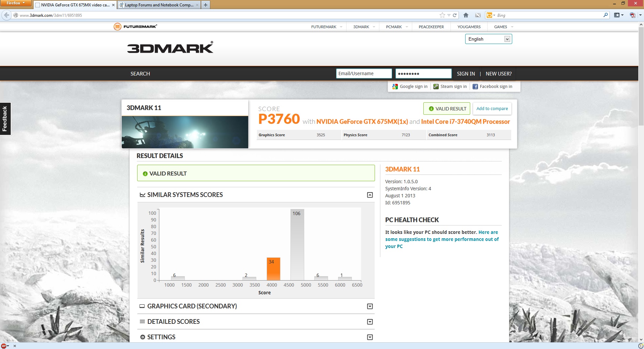
Task: Bookmark page with the star icon
Action: (442, 15)
